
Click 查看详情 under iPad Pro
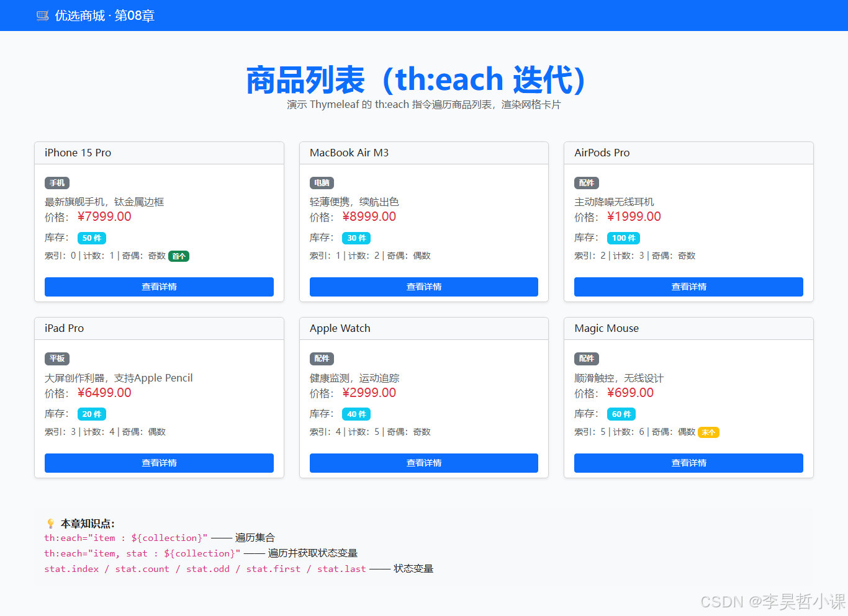click(x=159, y=463)
